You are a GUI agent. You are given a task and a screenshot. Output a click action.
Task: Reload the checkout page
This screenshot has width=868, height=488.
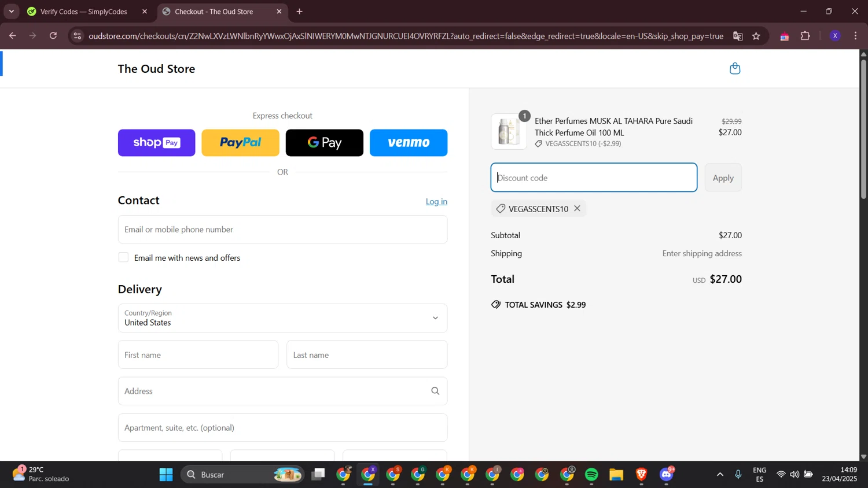53,36
